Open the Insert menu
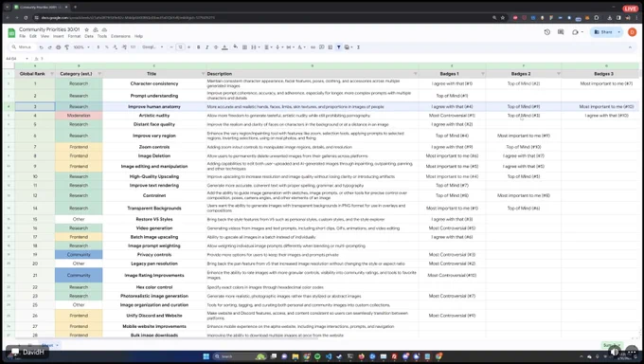This screenshot has height=364, width=644. click(59, 36)
